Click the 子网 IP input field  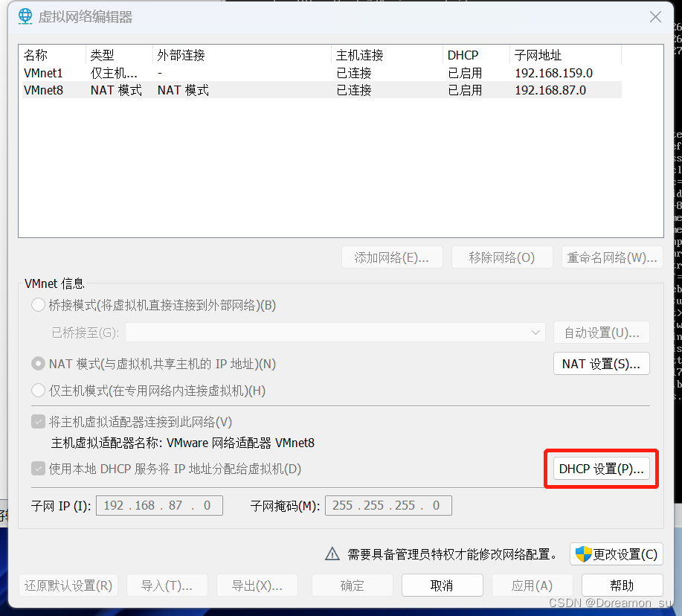(x=159, y=505)
